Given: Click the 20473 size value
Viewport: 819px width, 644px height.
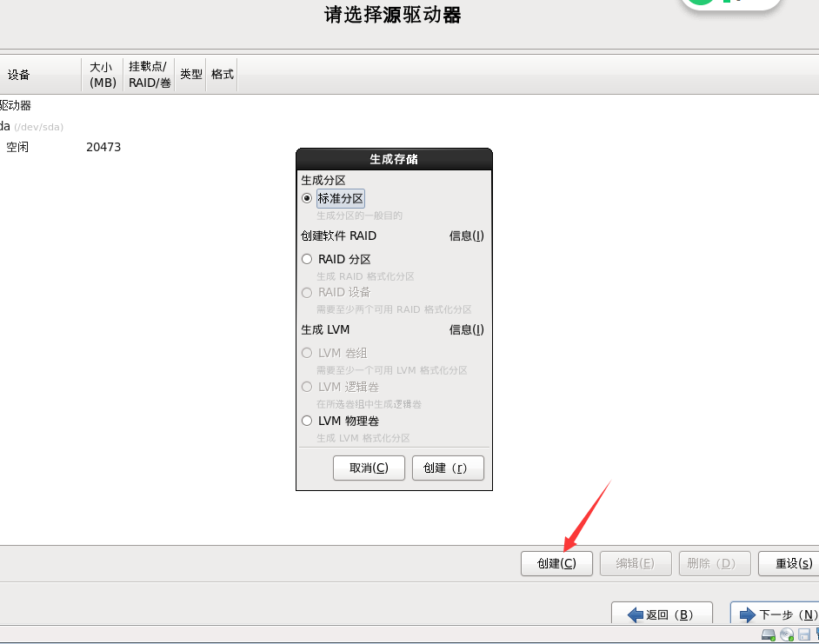Looking at the screenshot, I should (x=103, y=147).
